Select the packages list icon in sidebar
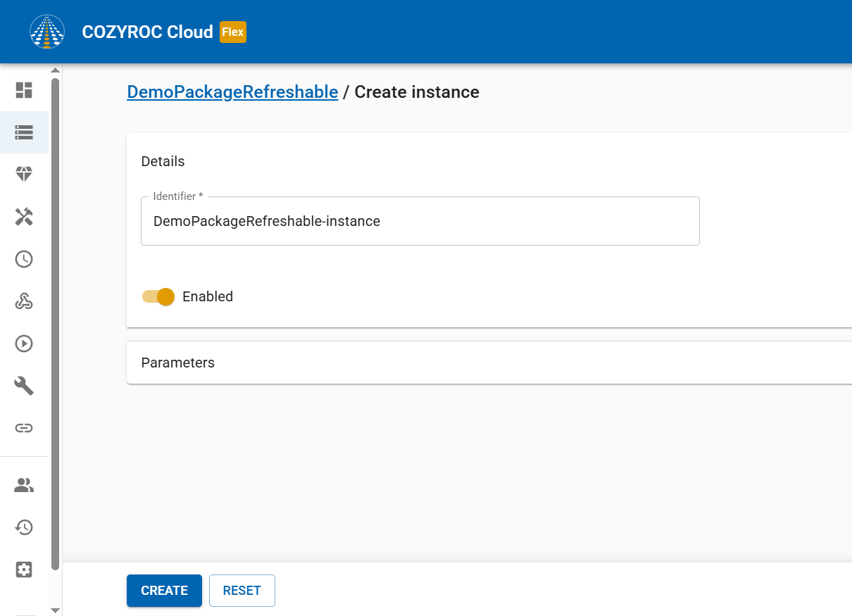852x616 pixels. (24, 132)
